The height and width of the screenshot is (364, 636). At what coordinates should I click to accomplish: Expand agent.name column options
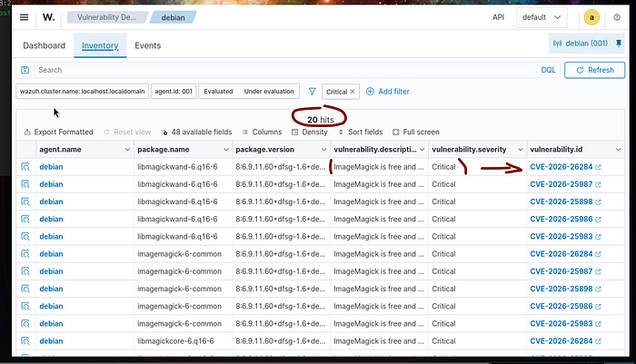[127, 150]
